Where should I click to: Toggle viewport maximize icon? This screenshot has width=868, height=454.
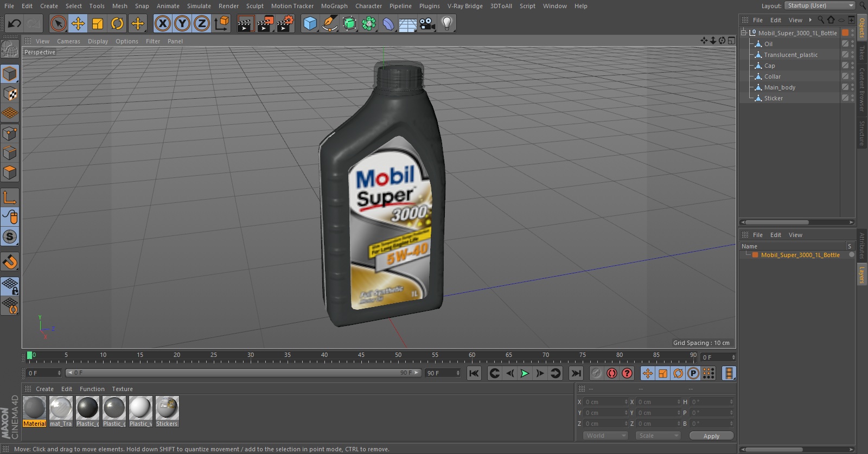(731, 41)
